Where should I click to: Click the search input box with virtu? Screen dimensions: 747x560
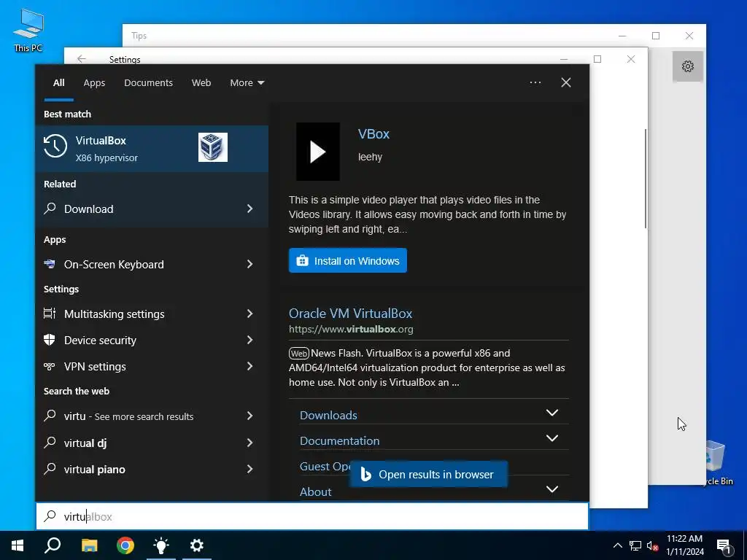pos(312,516)
